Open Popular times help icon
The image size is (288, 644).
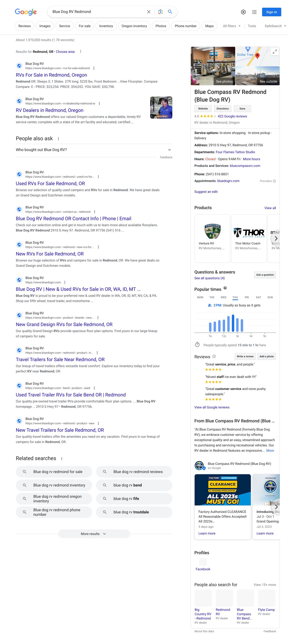225,288
